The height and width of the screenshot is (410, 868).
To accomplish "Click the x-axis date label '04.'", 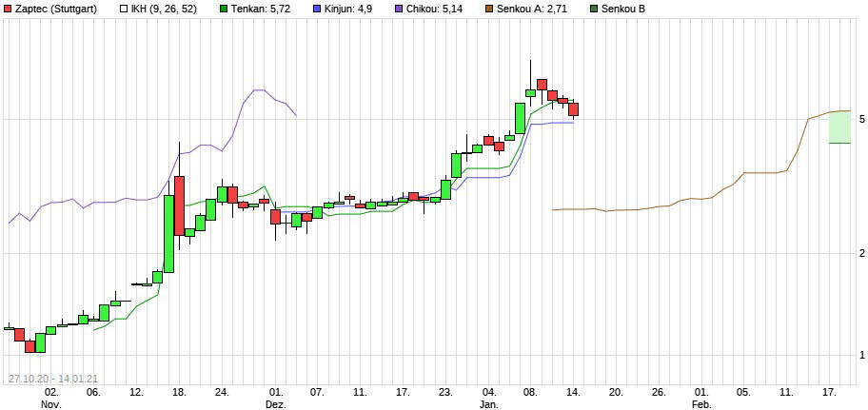I will [488, 392].
